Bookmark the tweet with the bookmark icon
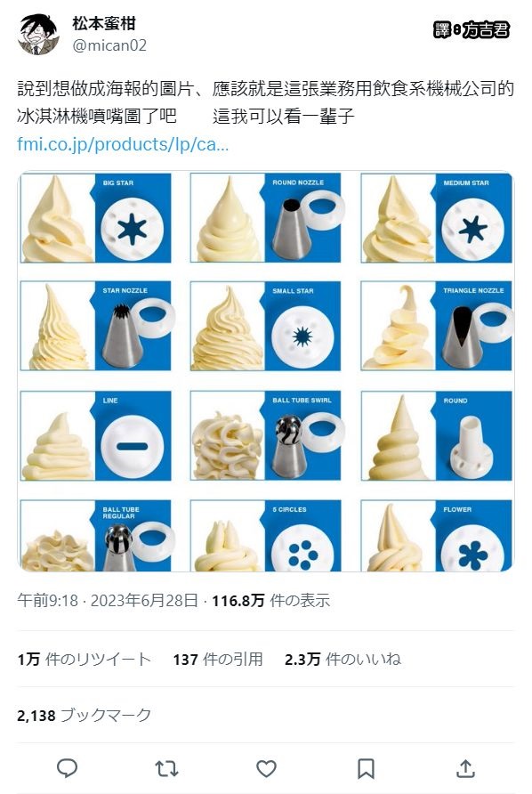532x794 pixels. (366, 769)
